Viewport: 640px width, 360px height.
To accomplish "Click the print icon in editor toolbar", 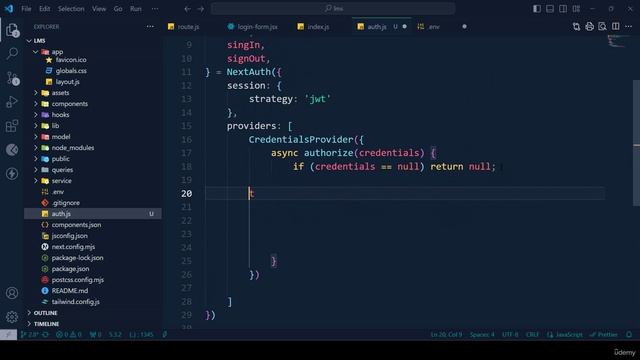I will (589, 27).
